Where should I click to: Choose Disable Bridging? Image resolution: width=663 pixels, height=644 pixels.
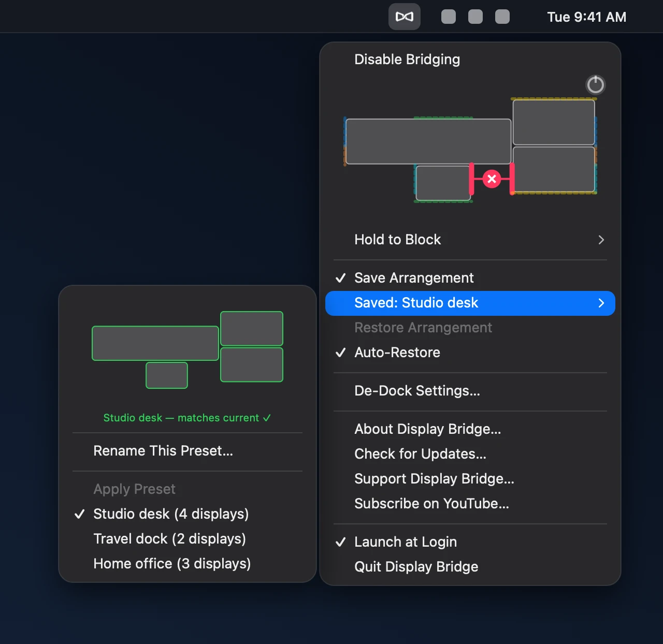(x=470, y=60)
